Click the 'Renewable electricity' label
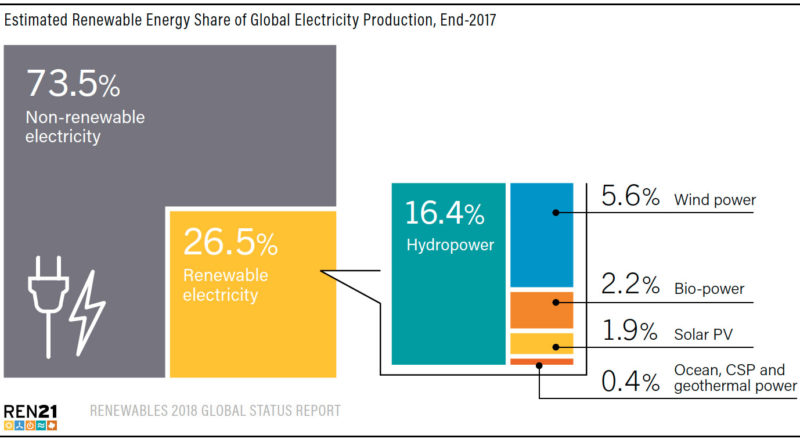This screenshot has width=800, height=442. click(225, 285)
